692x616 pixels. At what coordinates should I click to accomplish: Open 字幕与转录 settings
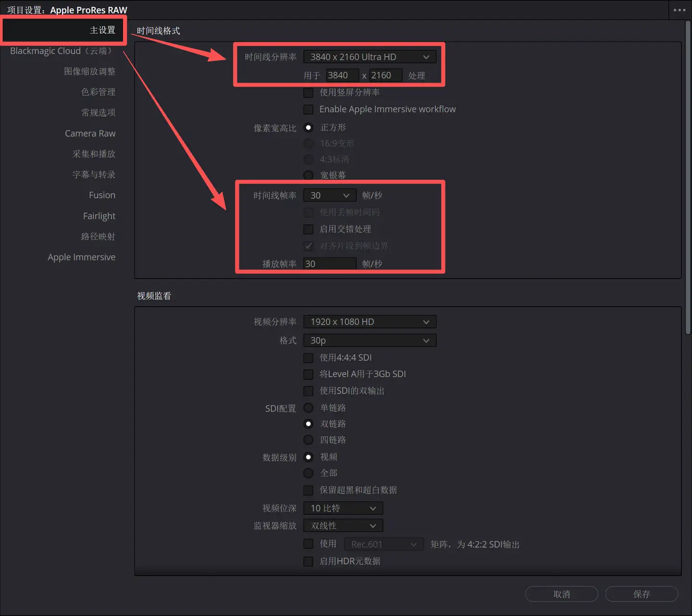click(x=94, y=175)
